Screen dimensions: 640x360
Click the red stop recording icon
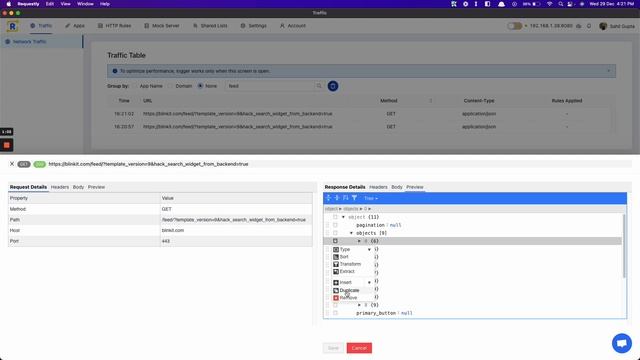[7, 145]
